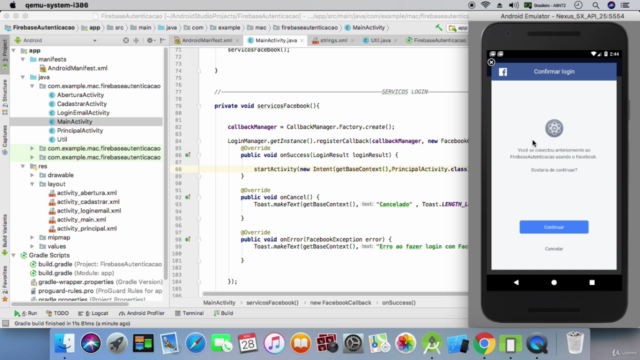Expand the drawable folder node
The image size is (640, 360).
(x=32, y=175)
